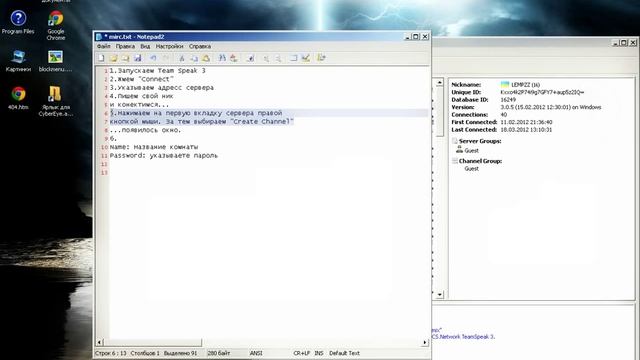
Task: Click line "1.Запускаем Team Speak 3"
Action: pyautogui.click(x=158, y=71)
